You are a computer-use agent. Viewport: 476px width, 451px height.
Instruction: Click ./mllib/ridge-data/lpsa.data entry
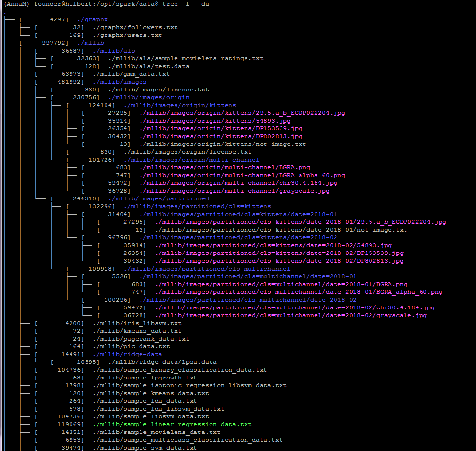[x=162, y=362]
